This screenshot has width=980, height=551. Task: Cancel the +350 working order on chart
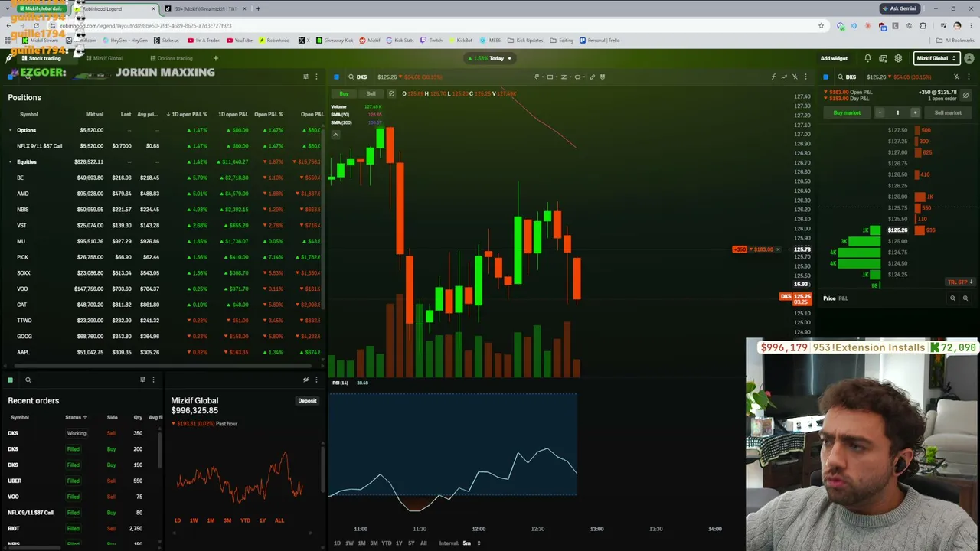[x=778, y=249]
